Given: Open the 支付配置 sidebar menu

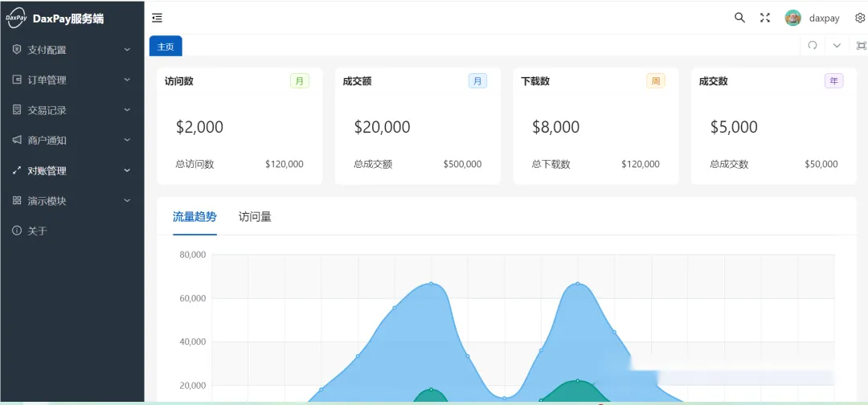Looking at the screenshot, I should 72,50.
